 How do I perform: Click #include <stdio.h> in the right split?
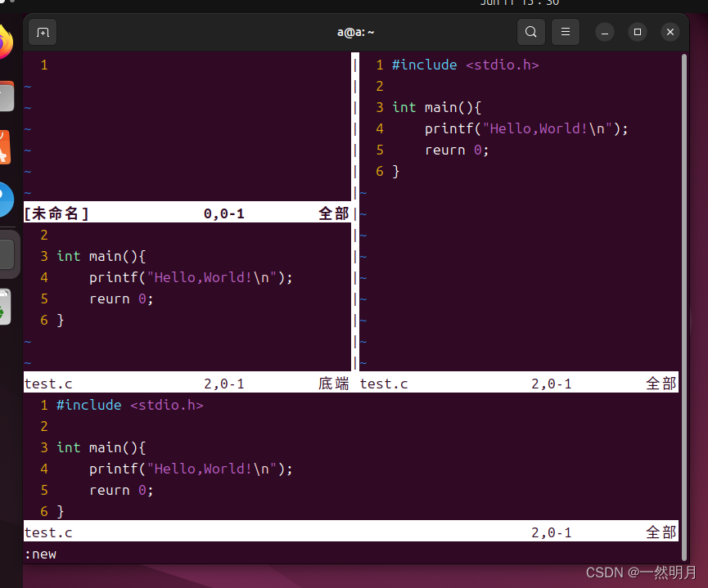pyautogui.click(x=466, y=65)
